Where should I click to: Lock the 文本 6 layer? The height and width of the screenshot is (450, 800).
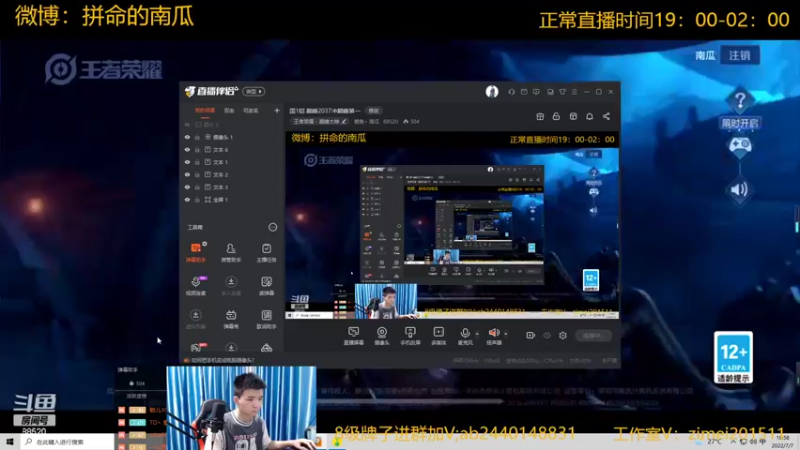click(x=197, y=149)
